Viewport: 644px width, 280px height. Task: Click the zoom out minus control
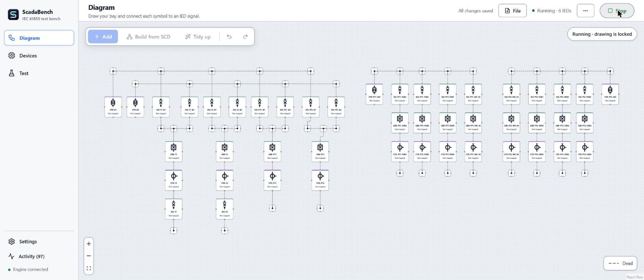[x=89, y=256]
